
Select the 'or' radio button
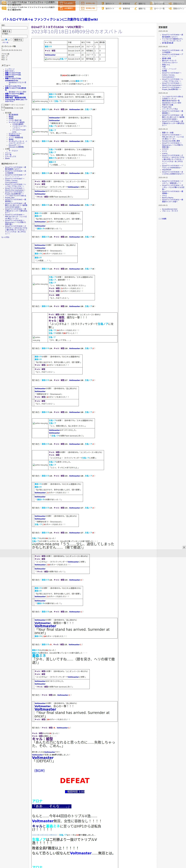coord(11,39)
